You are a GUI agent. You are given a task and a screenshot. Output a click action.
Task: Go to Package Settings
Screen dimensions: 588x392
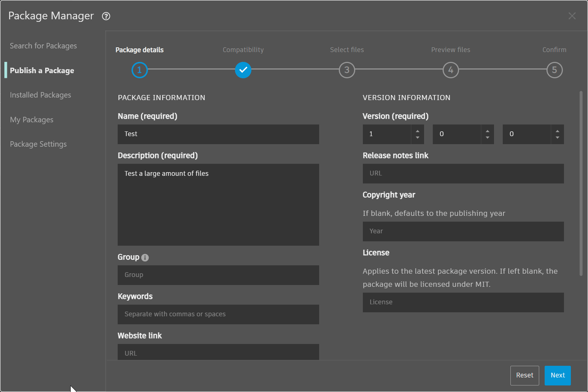(x=38, y=144)
